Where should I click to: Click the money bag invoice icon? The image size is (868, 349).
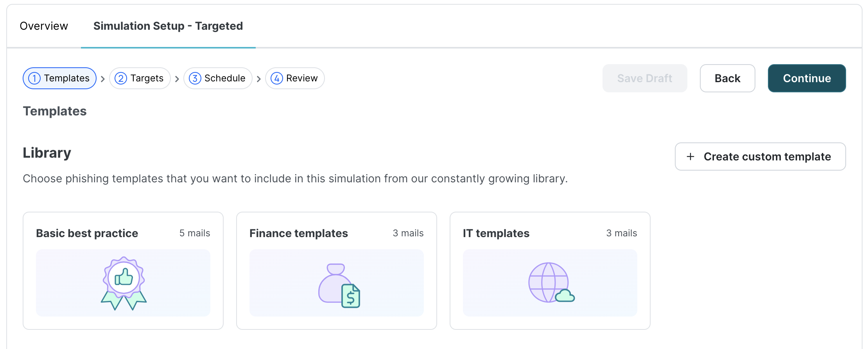coord(339,285)
